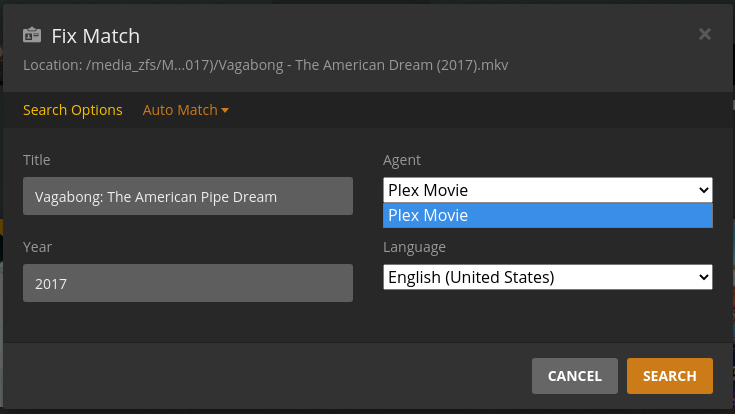Screen dimensions: 735x414
Task: Click the Auto Match caret arrow
Action: tap(225, 110)
